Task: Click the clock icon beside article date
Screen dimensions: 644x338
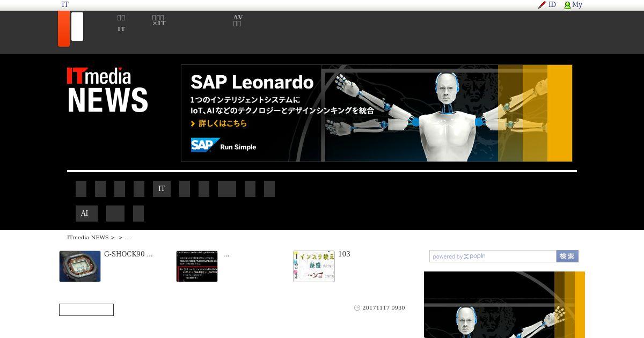Action: [x=357, y=307]
